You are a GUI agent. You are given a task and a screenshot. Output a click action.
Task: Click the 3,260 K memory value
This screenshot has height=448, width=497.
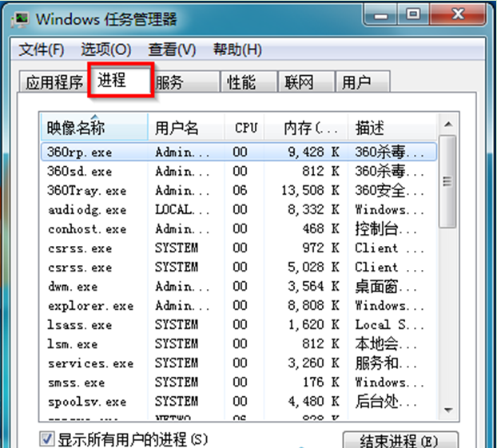click(314, 363)
